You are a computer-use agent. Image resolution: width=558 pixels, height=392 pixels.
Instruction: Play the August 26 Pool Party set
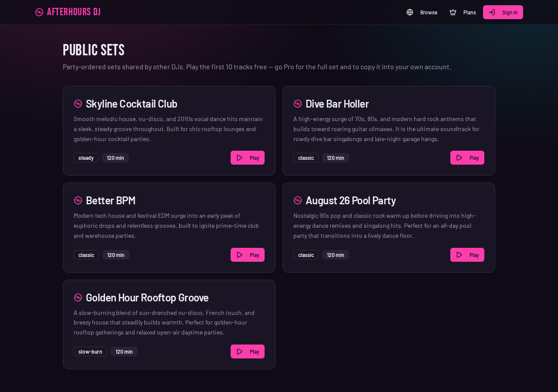467,255
